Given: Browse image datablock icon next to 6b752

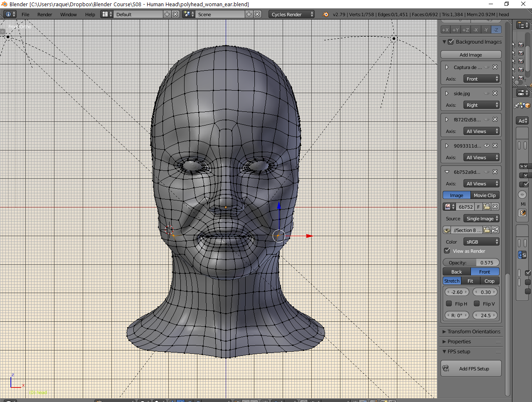Looking at the screenshot, I should 449,207.
